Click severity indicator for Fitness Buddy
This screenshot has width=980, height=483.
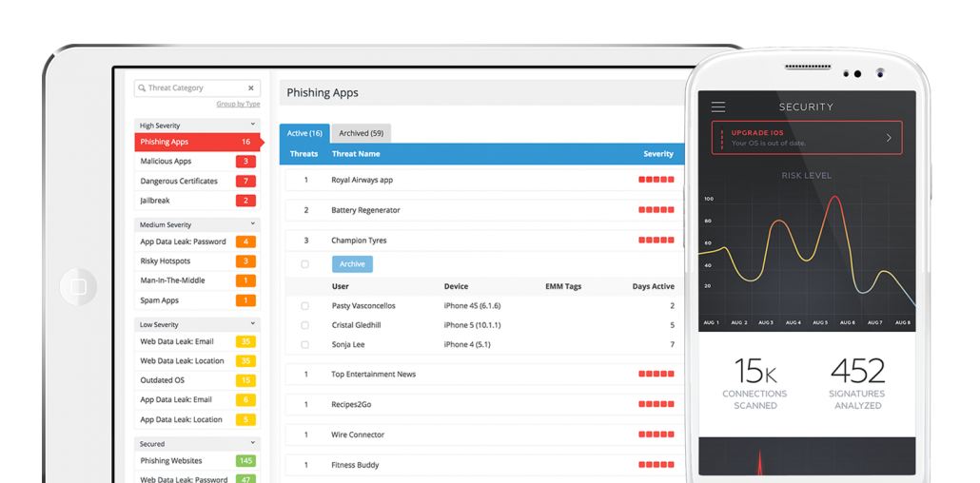pos(657,465)
